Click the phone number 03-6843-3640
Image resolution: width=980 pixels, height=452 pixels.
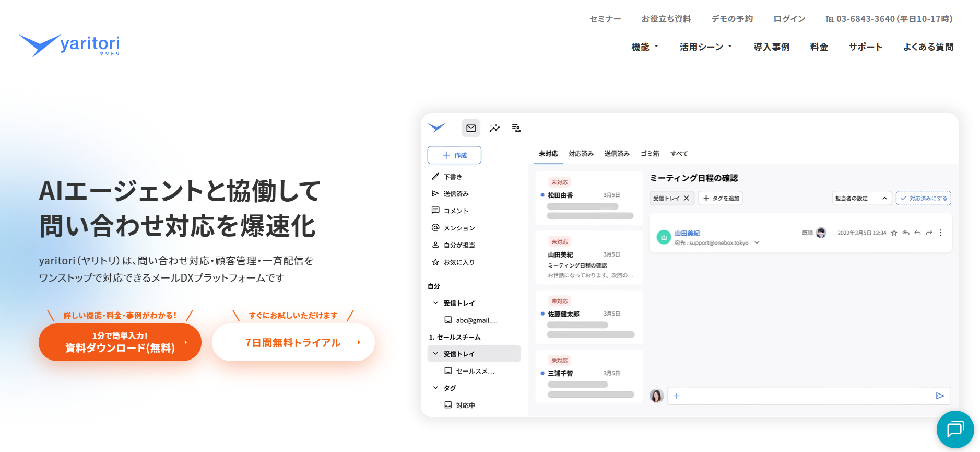pyautogui.click(x=866, y=19)
